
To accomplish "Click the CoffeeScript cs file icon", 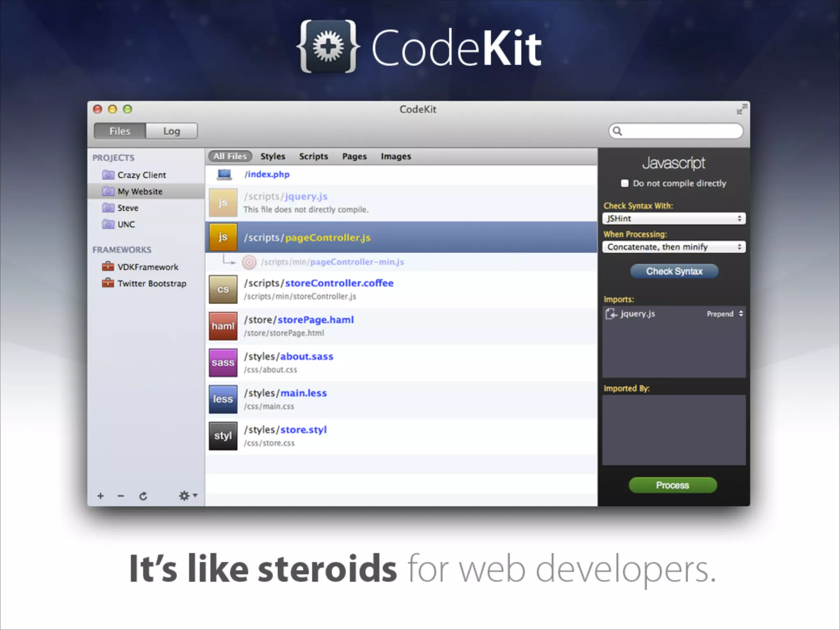I will 223,289.
